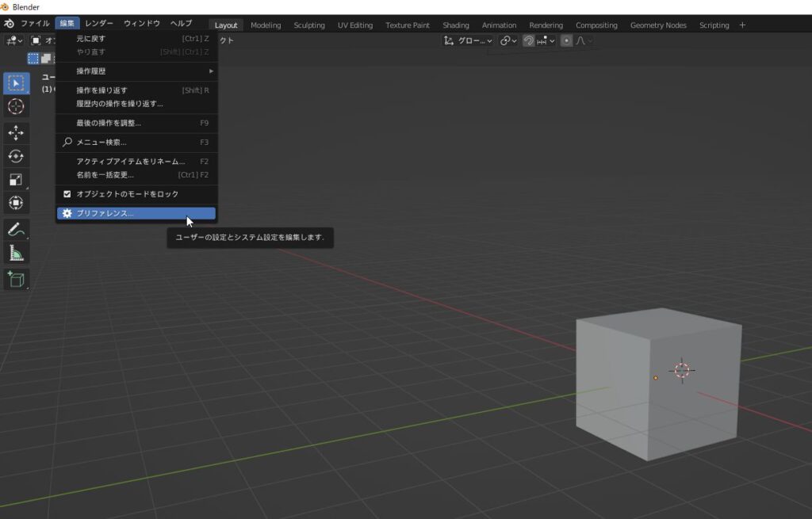Choose 名前を一括変更 entry
Screen dimensions: 812x519
click(x=136, y=174)
